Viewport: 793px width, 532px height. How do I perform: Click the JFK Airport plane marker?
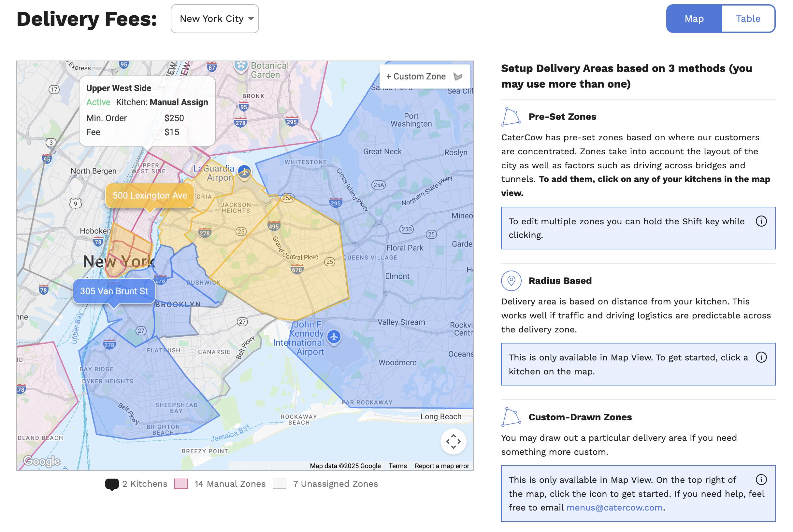pyautogui.click(x=334, y=337)
